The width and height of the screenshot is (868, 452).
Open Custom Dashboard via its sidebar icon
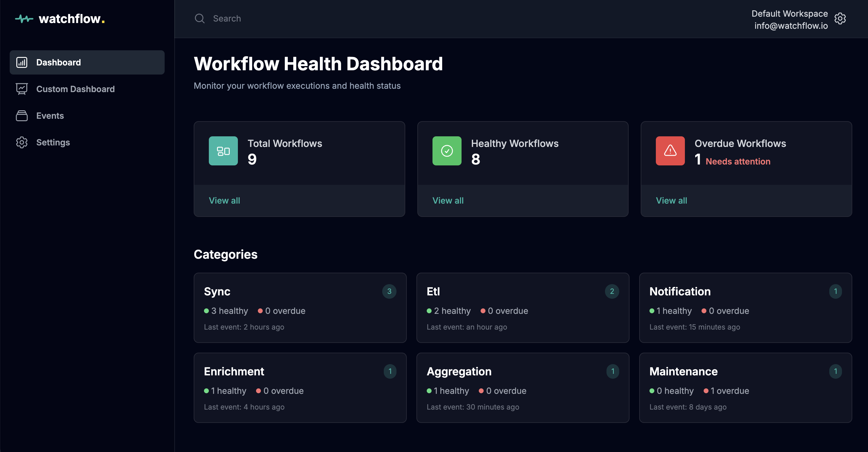click(x=21, y=89)
